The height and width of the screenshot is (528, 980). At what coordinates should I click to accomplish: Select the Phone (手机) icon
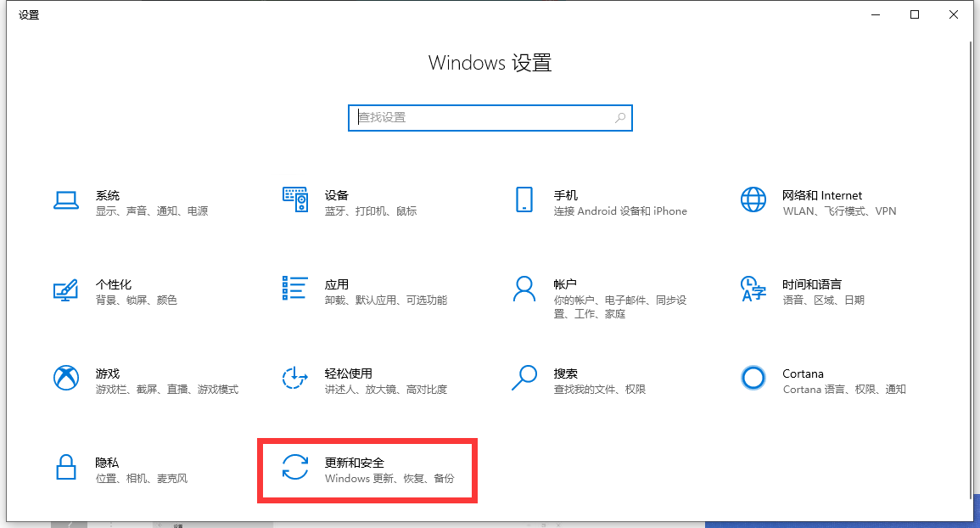pos(524,200)
